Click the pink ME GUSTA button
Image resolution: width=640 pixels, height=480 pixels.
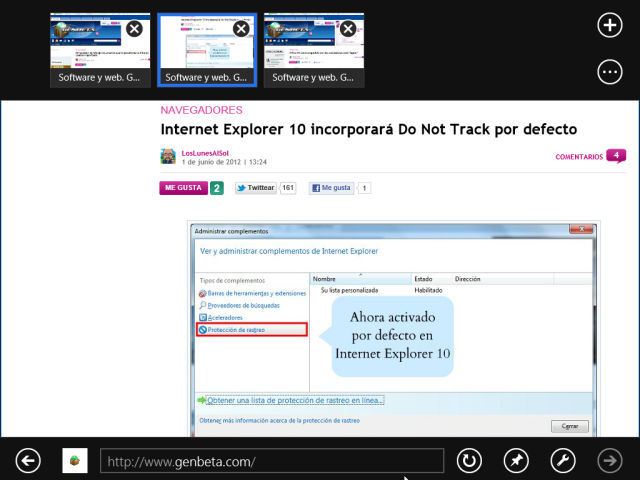pos(183,188)
